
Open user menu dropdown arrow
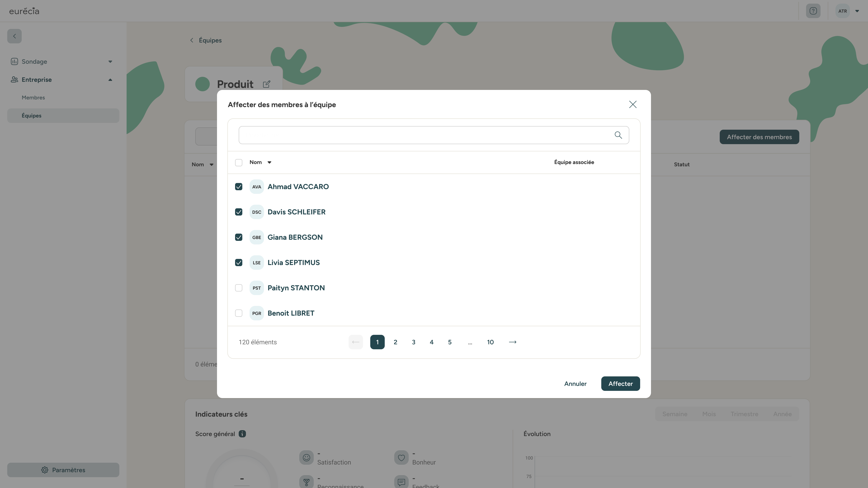pos(857,11)
